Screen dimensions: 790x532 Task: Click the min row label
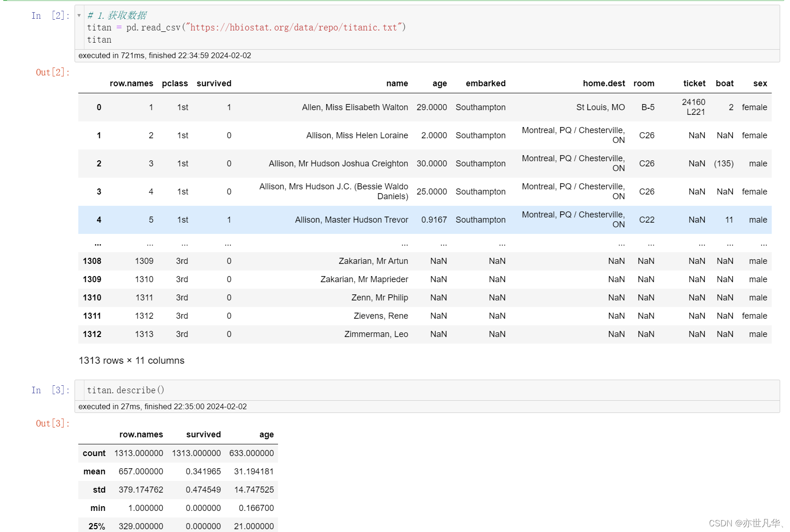[x=98, y=508]
